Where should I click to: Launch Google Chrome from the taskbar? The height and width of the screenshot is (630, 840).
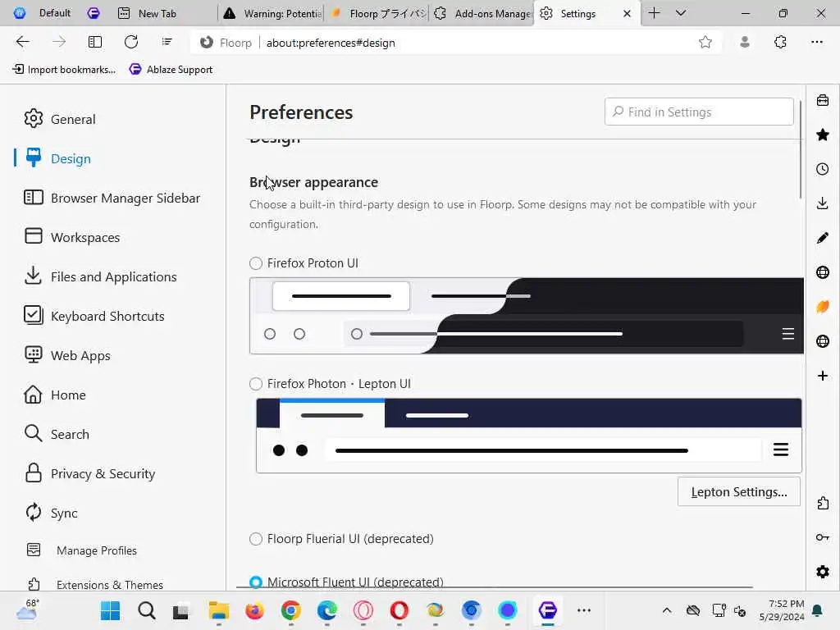[290, 610]
